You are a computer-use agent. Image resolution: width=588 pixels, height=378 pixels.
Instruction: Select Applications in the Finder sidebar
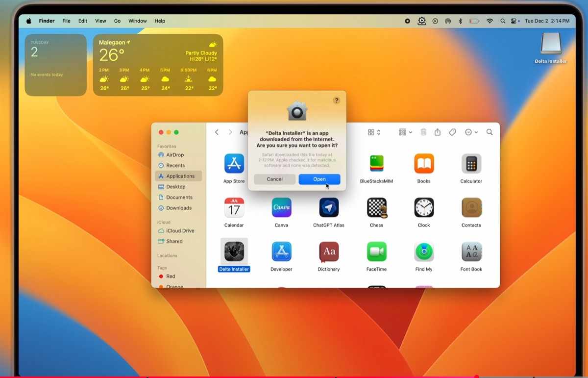pos(178,176)
